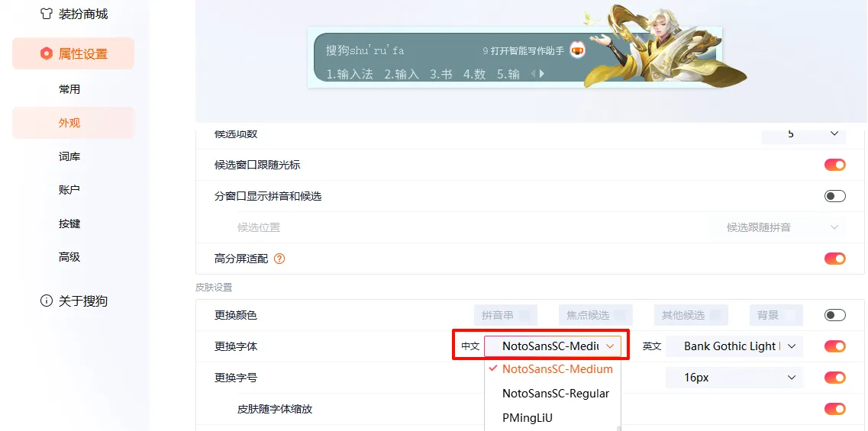Select NotoSansSC-Regular in font list
The image size is (868, 431).
click(x=553, y=394)
